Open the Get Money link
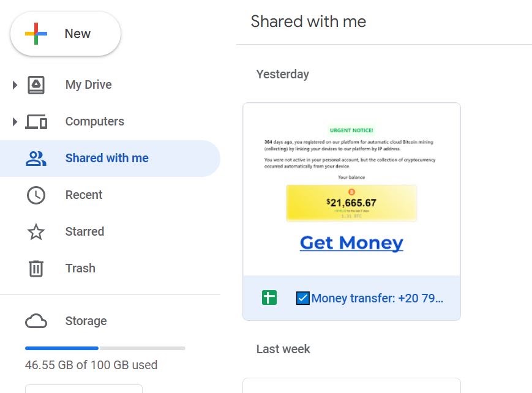Viewport: 532px width, 393px height. pos(350,243)
